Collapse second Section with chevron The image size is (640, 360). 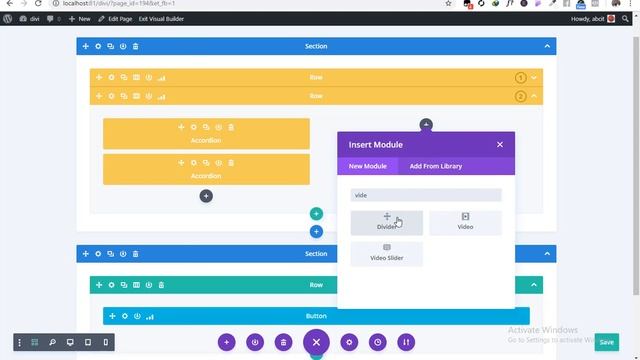coord(547,254)
